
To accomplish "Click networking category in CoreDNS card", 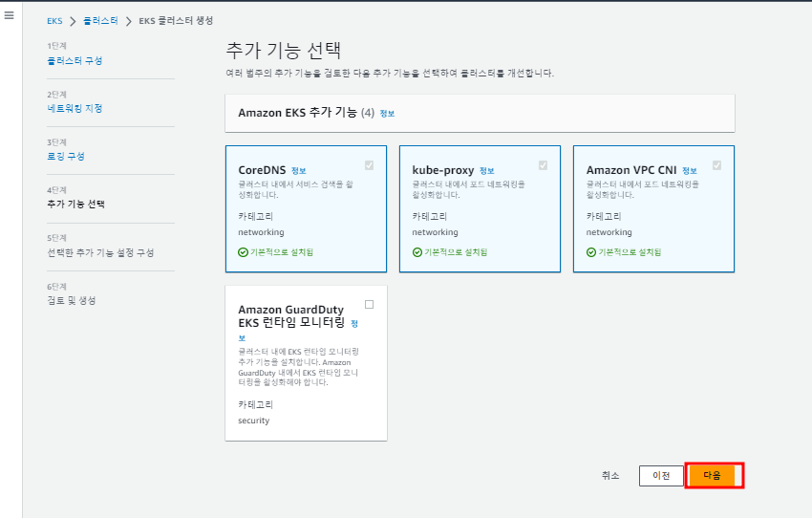I will pyautogui.click(x=261, y=232).
